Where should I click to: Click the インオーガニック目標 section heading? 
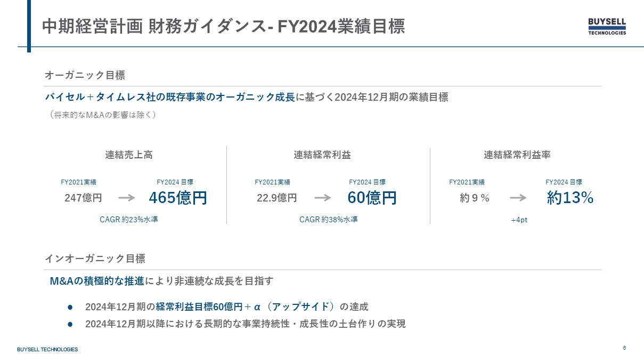coord(95,259)
